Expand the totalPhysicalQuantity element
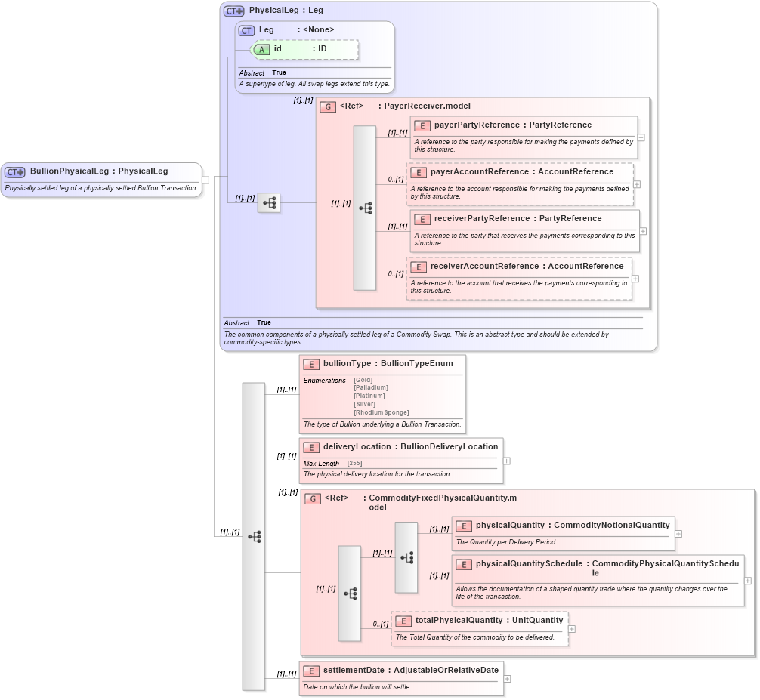Image resolution: width=760 pixels, height=700 pixels. (x=572, y=629)
